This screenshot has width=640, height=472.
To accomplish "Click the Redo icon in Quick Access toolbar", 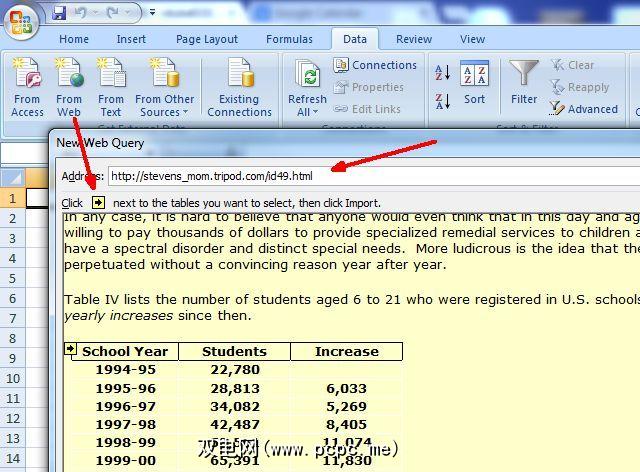I will [x=113, y=13].
